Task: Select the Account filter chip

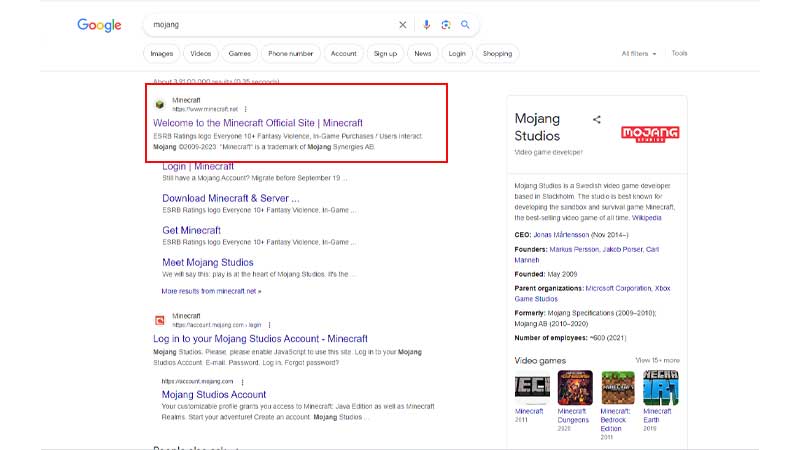Action: (x=343, y=54)
